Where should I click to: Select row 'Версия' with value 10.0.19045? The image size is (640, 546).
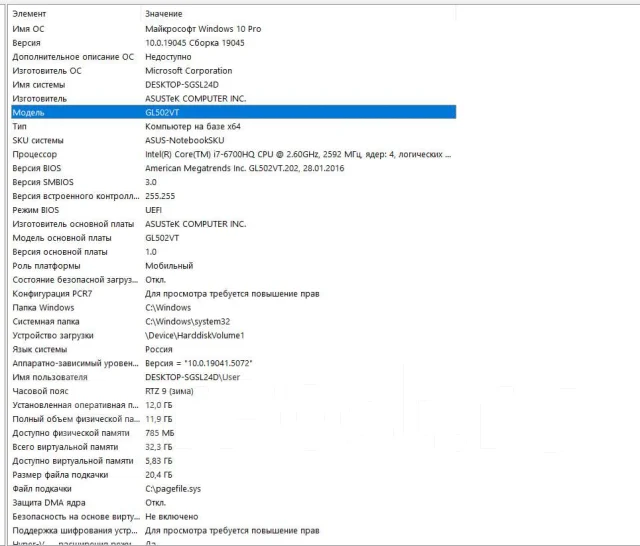click(233, 43)
